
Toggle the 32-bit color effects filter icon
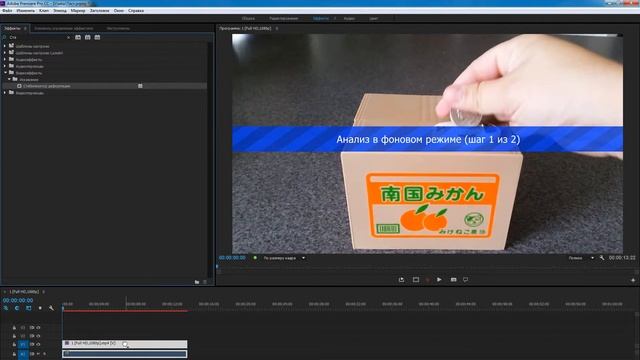point(88,38)
